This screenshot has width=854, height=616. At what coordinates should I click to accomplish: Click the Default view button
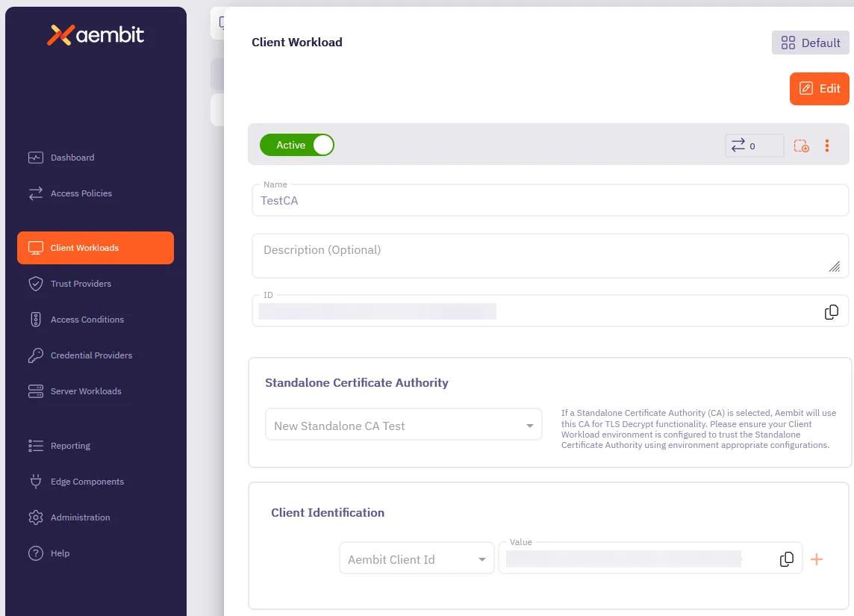pos(810,43)
